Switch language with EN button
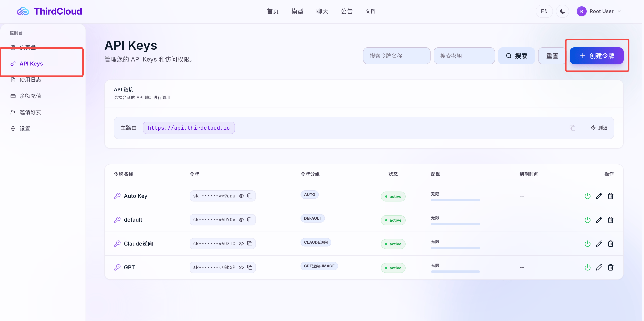The image size is (644, 321). (544, 11)
